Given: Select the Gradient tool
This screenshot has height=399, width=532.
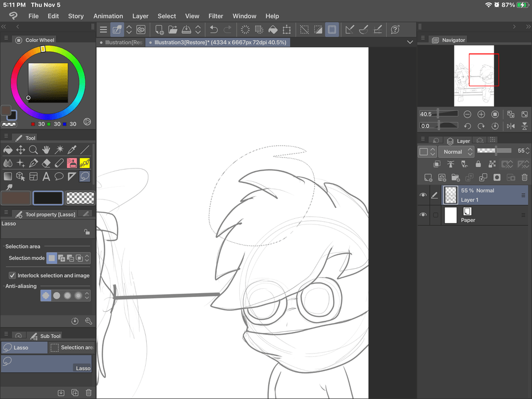Looking at the screenshot, I should click(7, 176).
